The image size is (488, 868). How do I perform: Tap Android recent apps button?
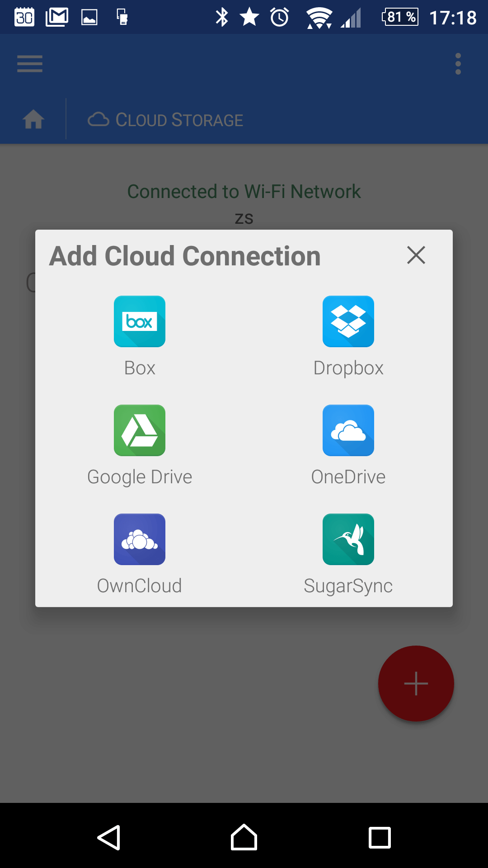380,838
